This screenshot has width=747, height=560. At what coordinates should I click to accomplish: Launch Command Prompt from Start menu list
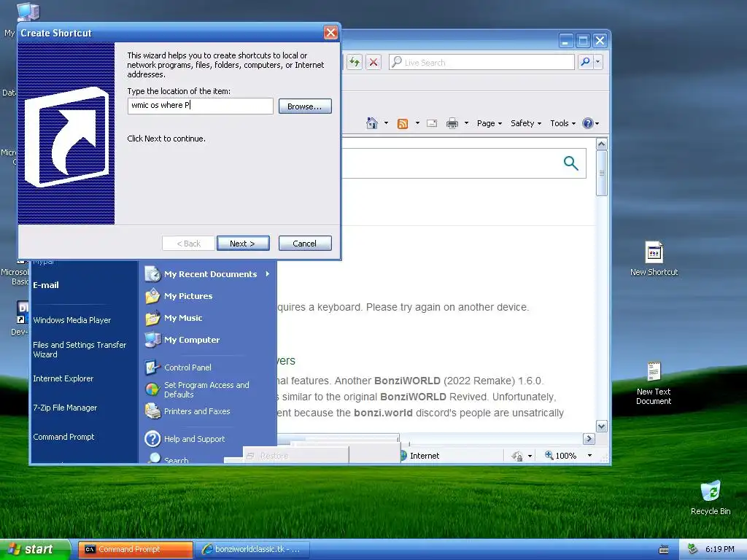pyautogui.click(x=64, y=437)
